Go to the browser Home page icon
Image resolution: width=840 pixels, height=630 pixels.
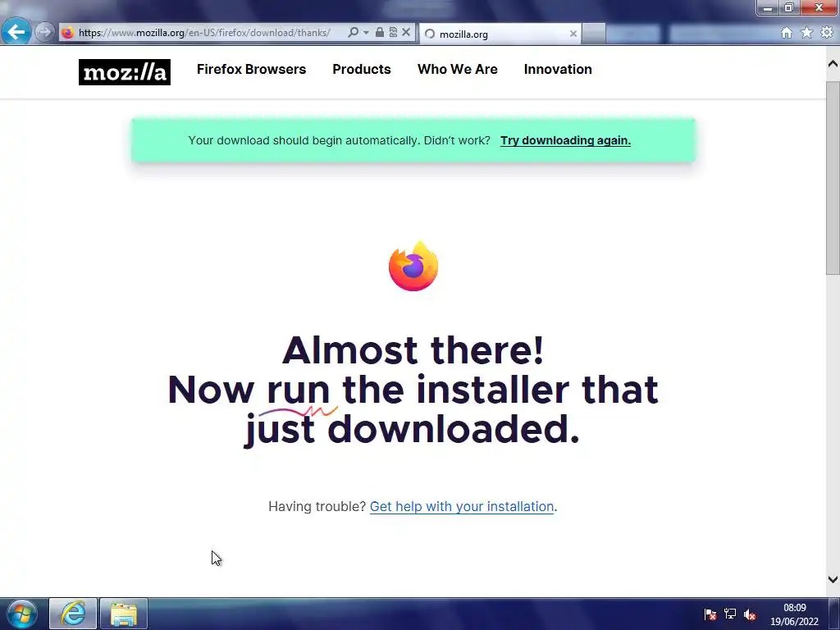(x=787, y=33)
